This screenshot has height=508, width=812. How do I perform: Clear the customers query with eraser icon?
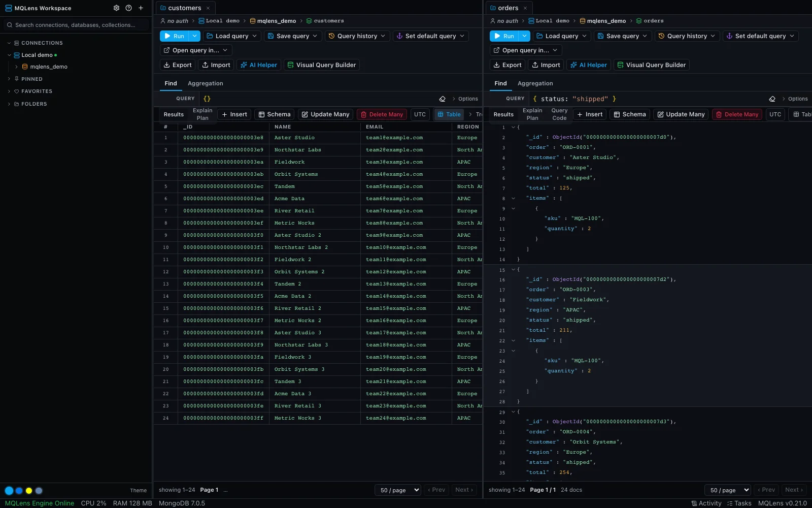442,99
